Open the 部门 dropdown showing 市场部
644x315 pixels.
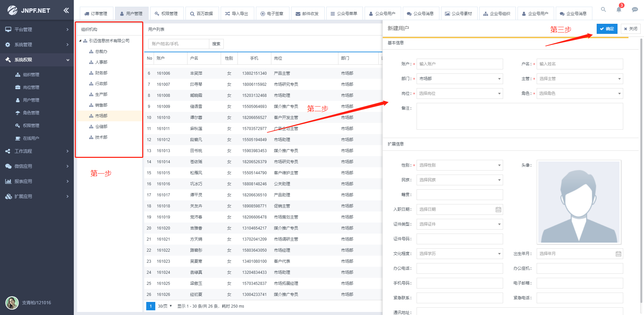460,79
